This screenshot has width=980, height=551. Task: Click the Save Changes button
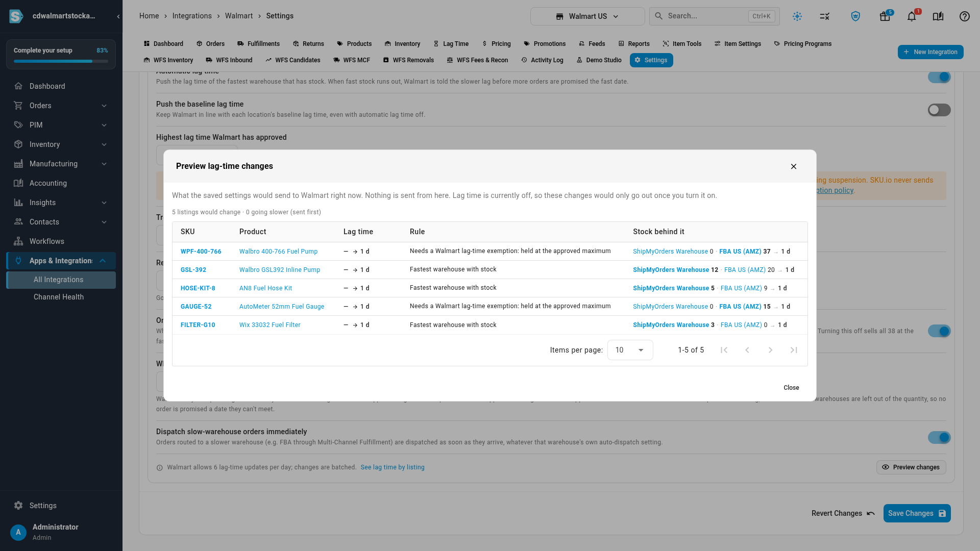point(917,513)
